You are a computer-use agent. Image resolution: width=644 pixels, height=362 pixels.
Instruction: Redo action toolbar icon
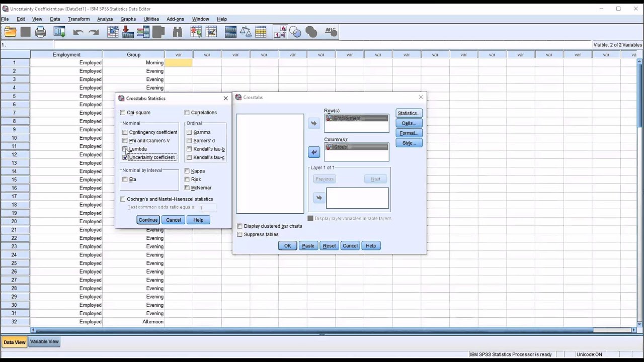point(94,32)
